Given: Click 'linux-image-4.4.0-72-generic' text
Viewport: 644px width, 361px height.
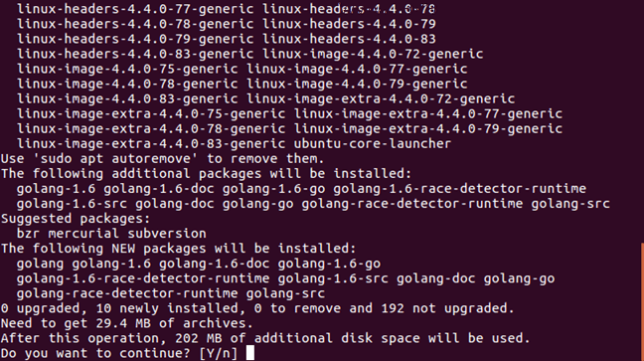Looking at the screenshot, I should click(x=373, y=54).
